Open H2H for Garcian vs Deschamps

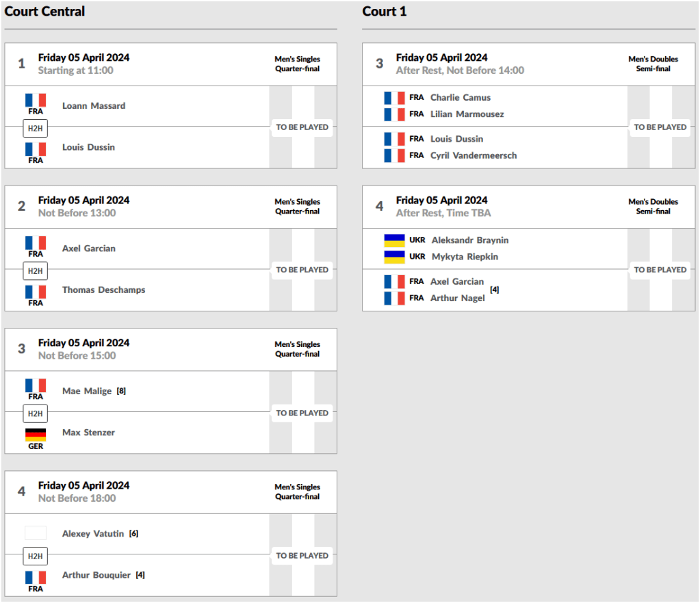pos(36,271)
